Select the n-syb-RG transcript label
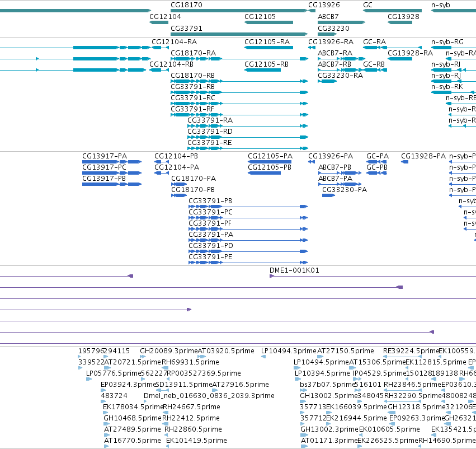The image size is (476, 449). (x=447, y=42)
